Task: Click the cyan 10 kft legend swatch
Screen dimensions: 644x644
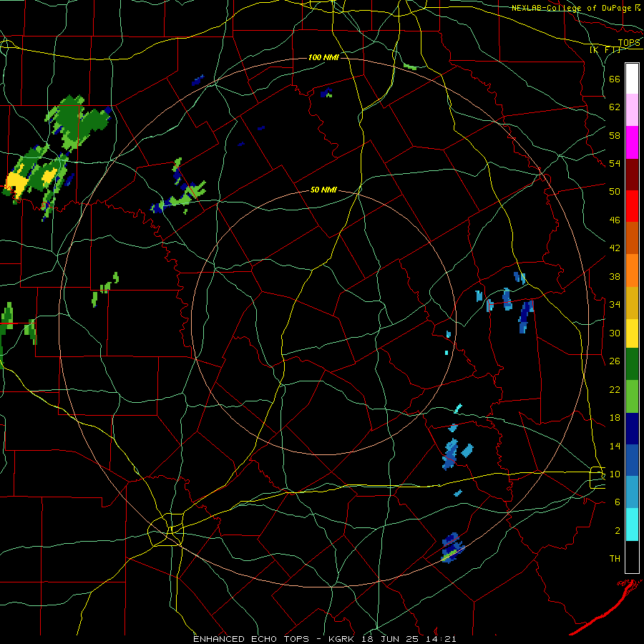Action: point(632,525)
